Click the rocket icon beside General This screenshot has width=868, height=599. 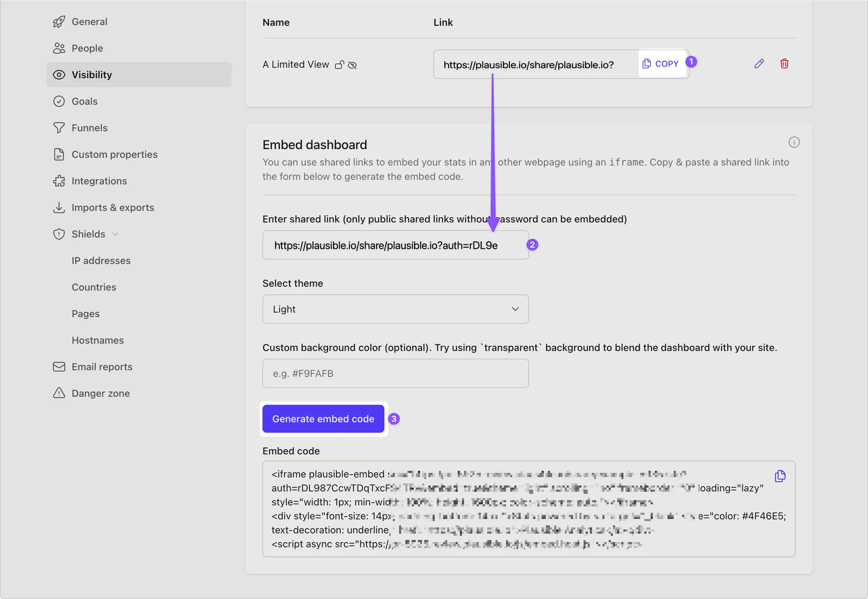[59, 22]
